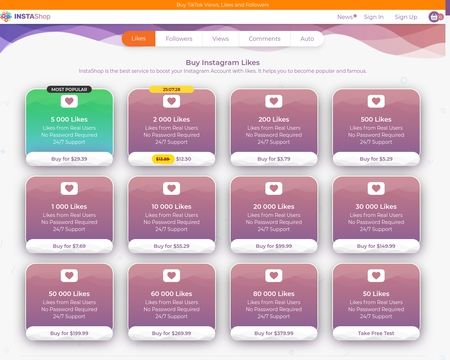The image size is (450, 360).
Task: Click the heart icon on 1 000 Likes card
Action: 69,189
